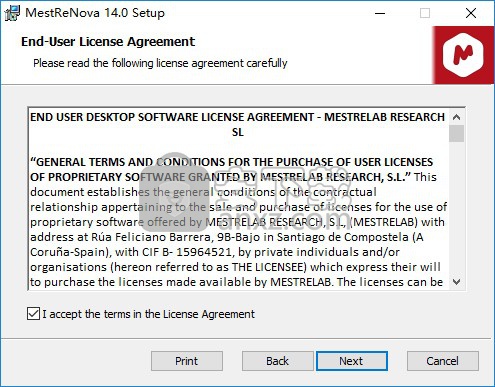Close the MestReNova 14.0 Setup dialog
Screen dimensions: 495x387
471,13
